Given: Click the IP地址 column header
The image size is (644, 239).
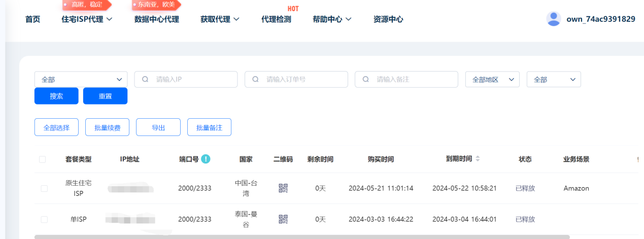Looking at the screenshot, I should point(129,159).
